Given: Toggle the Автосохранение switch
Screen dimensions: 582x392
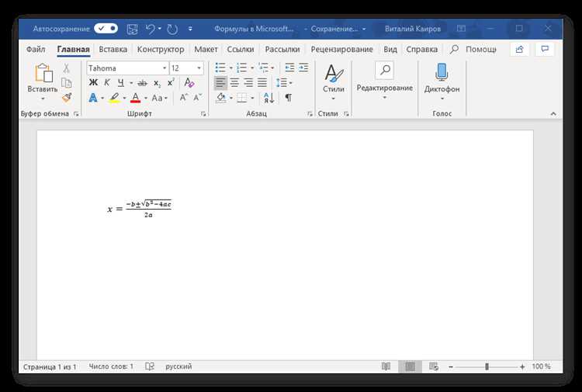Looking at the screenshot, I should click(x=106, y=28).
